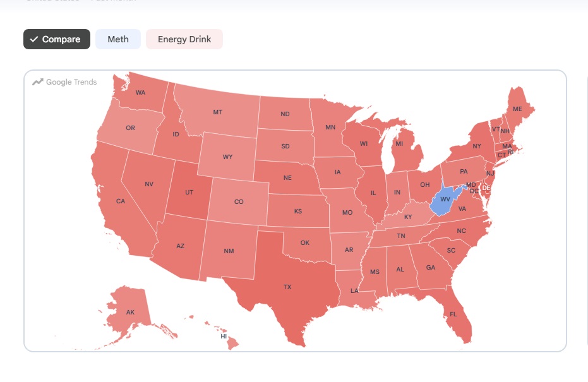Click New York on the map

(477, 146)
